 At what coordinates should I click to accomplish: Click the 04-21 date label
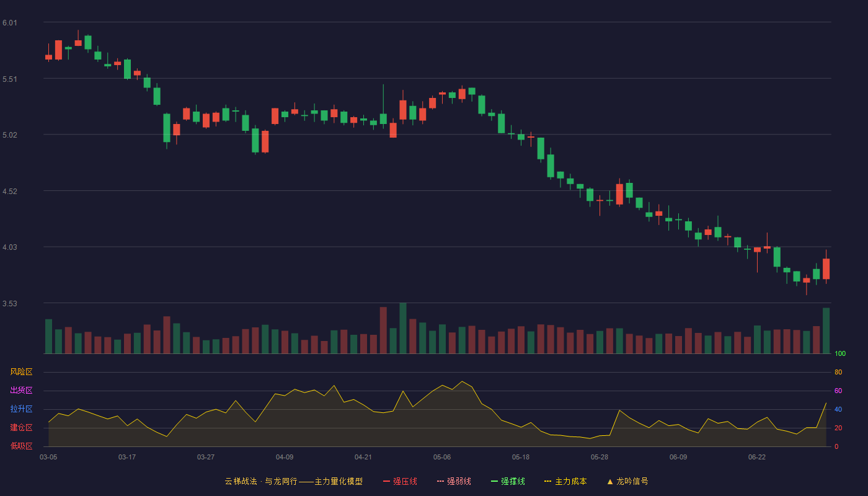(x=363, y=457)
